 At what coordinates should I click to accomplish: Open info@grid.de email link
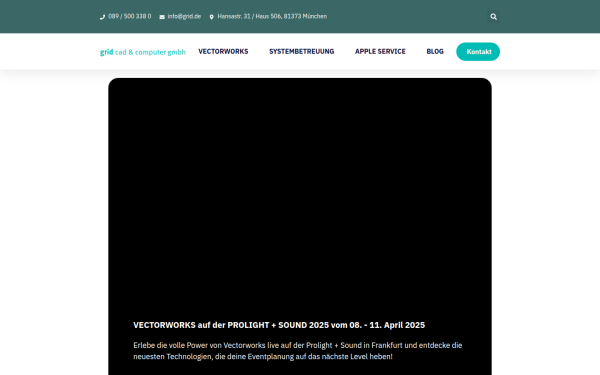[184, 16]
